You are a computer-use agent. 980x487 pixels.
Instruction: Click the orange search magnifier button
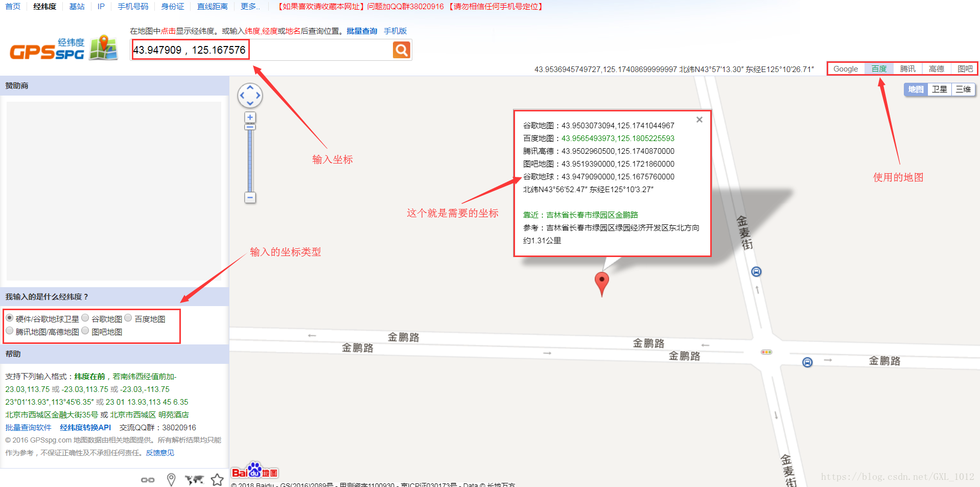point(402,50)
